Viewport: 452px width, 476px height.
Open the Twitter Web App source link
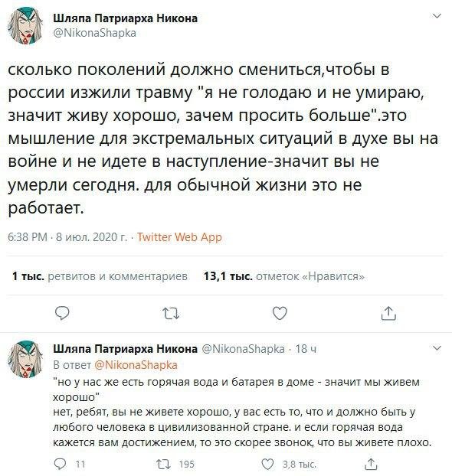tap(179, 237)
